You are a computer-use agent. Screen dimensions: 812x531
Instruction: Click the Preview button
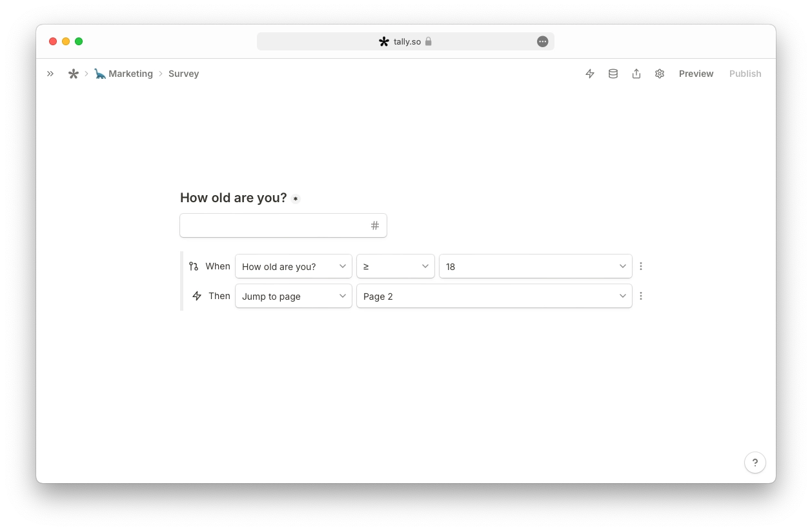pos(696,74)
